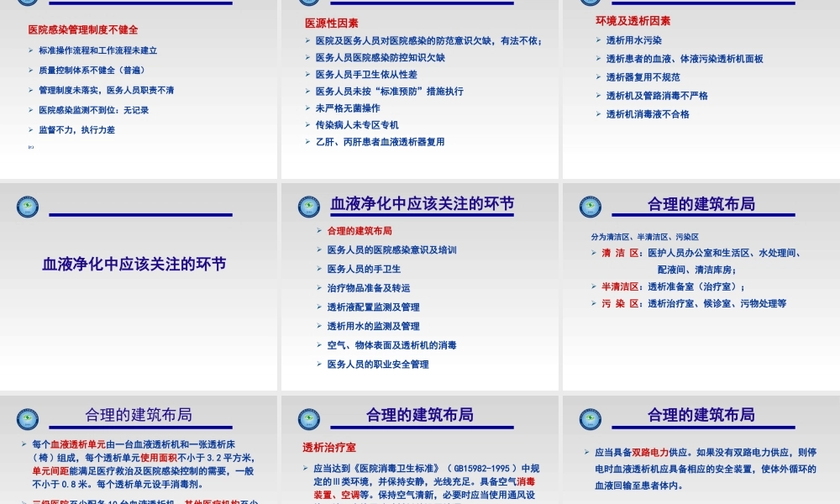Viewport: 840px width, 504px height.
Task: Click the globe icon on the 医院感染管理制度不健全 slide
Action: point(27,3)
